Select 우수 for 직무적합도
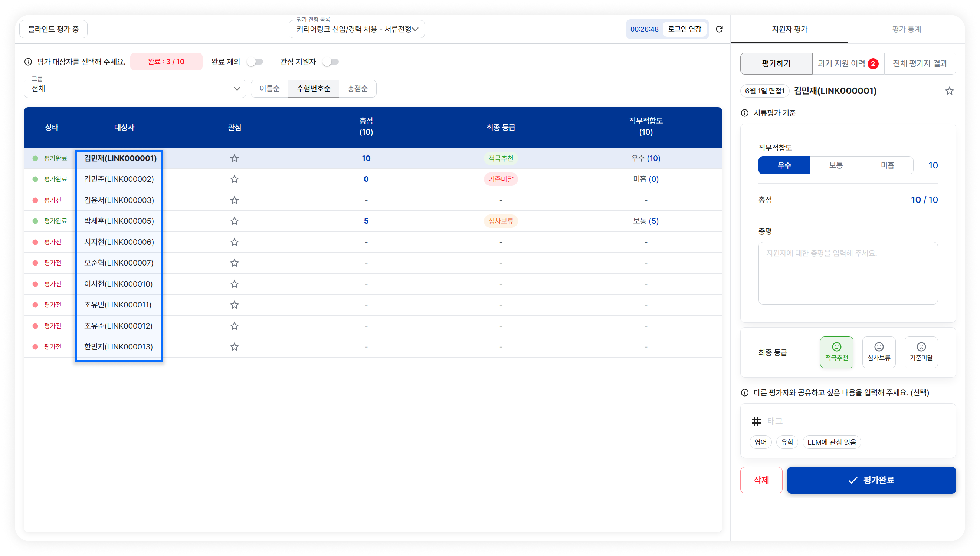The height and width of the screenshot is (556, 980). click(784, 165)
